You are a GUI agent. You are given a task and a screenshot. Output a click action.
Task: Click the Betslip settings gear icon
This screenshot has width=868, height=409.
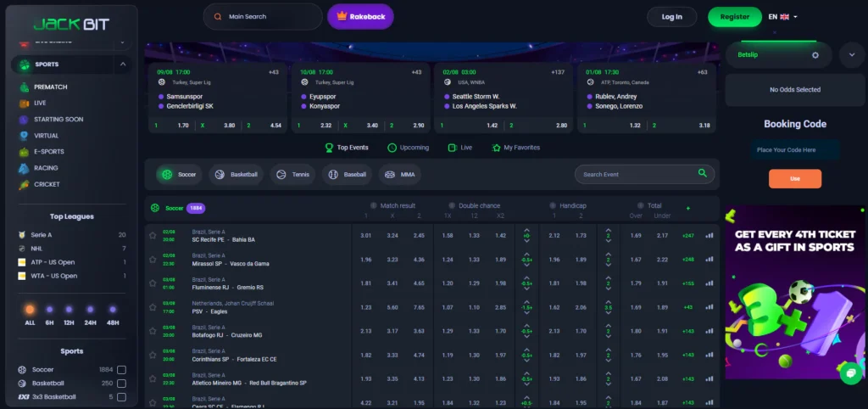click(815, 55)
